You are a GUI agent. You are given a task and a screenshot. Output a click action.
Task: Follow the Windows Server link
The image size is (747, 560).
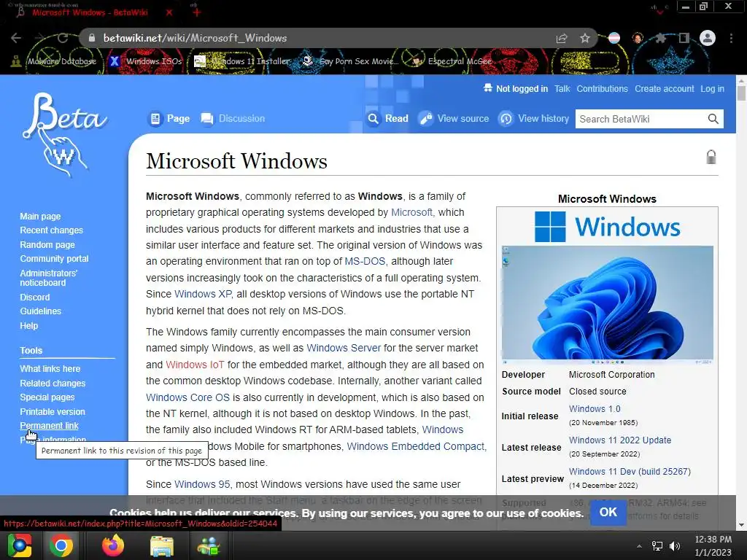[344, 348]
